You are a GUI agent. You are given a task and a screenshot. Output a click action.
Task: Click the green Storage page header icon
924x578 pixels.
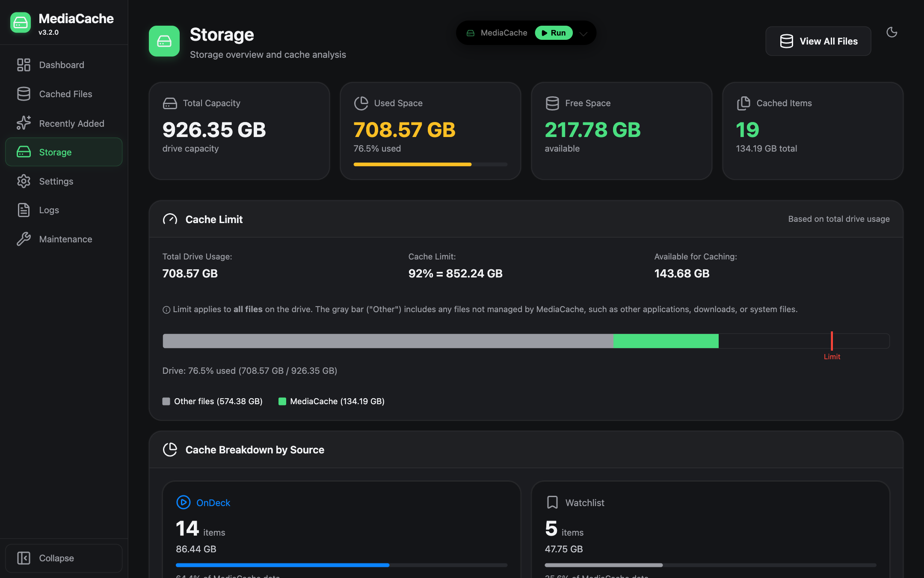tap(164, 41)
